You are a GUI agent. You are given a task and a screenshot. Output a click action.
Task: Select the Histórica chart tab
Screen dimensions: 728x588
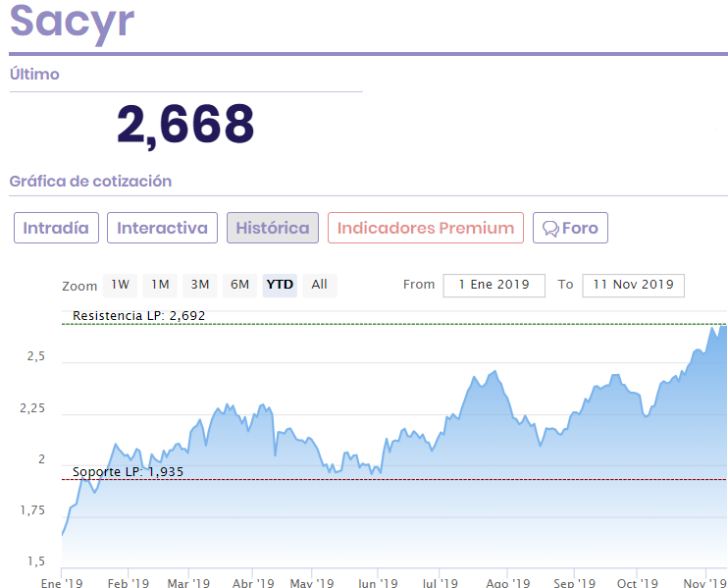[273, 228]
